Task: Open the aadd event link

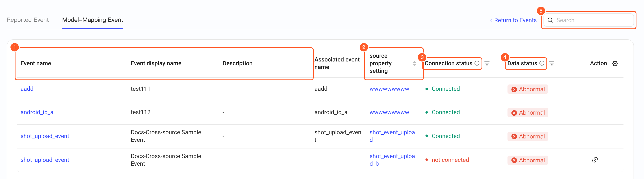Action: [x=27, y=89]
